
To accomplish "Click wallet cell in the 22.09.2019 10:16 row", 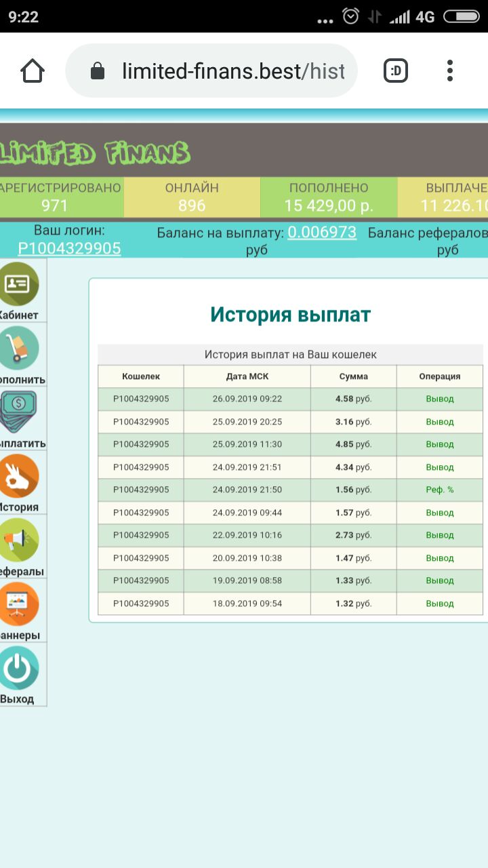I will 141,535.
